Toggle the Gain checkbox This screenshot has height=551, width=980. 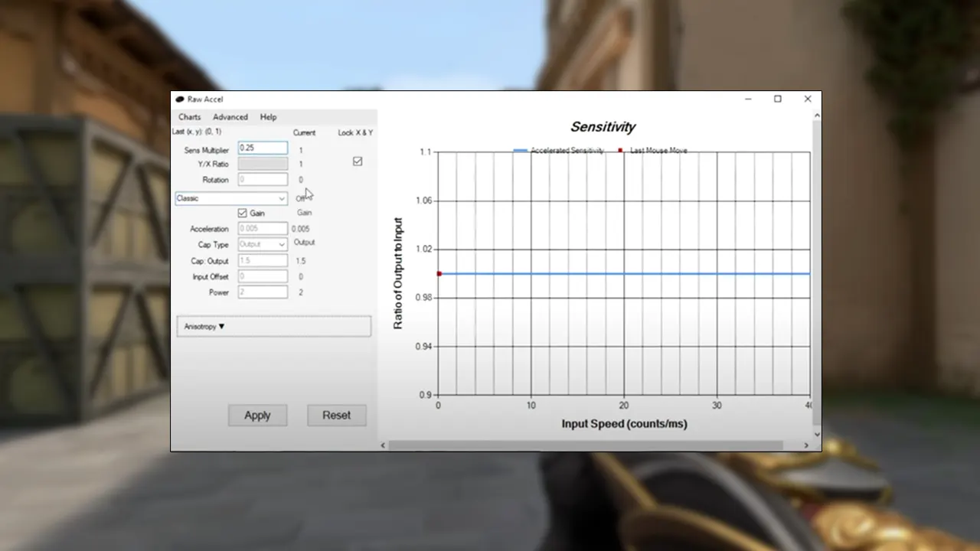click(x=241, y=213)
